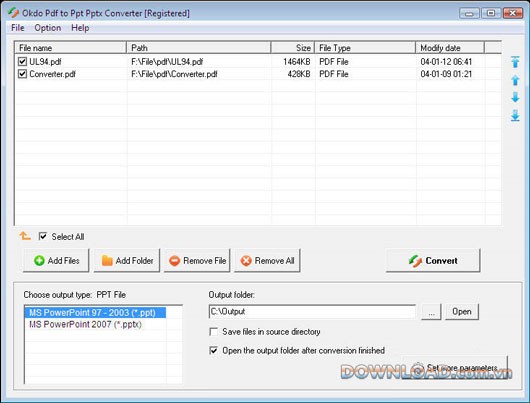Select MS PowerPoint 97 - 2003 (*.ppt) output type
The width and height of the screenshot is (530, 403).
95,312
